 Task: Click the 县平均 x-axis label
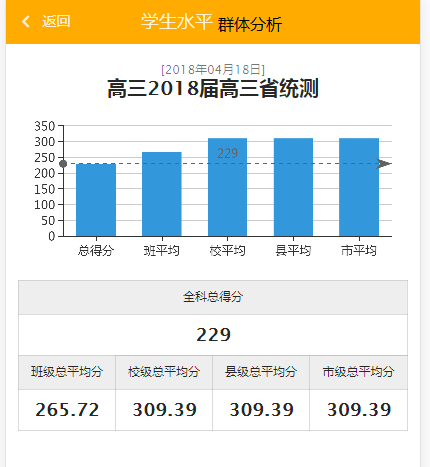[293, 250]
